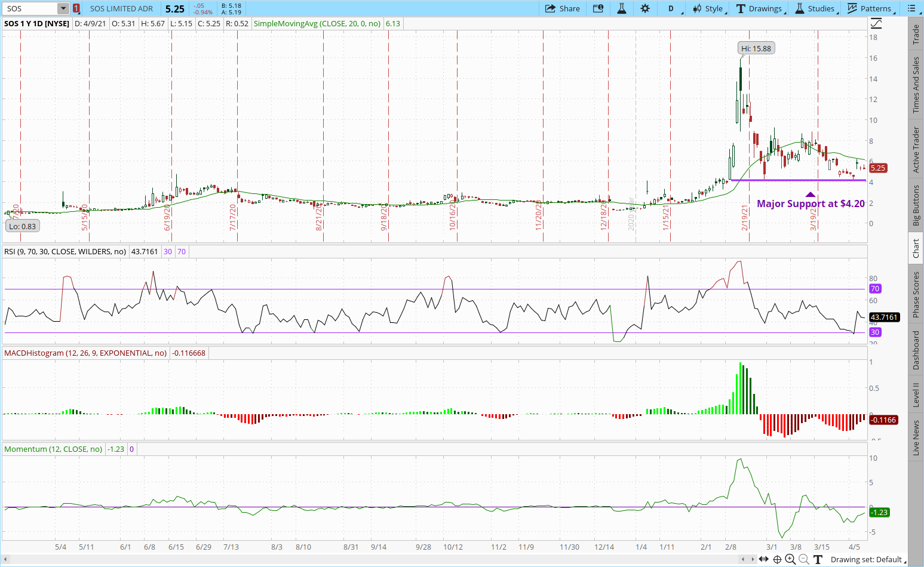Open the Live News side tab

[x=916, y=437]
